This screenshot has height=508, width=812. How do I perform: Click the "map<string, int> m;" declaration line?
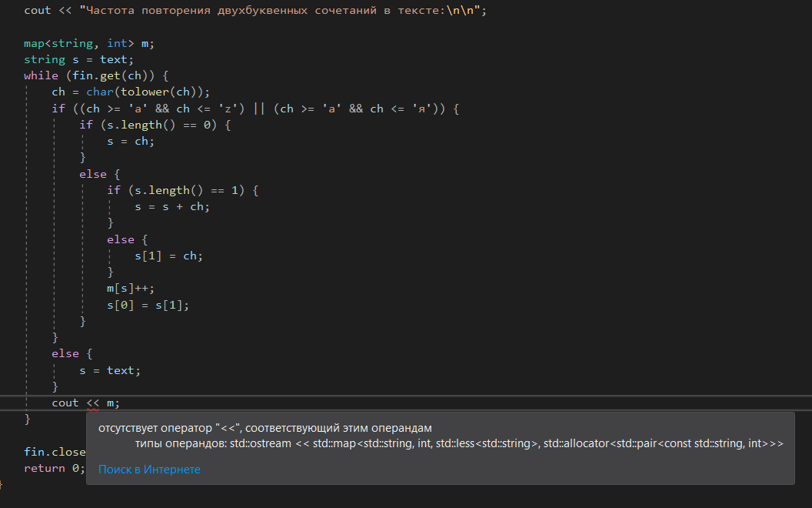coord(89,43)
